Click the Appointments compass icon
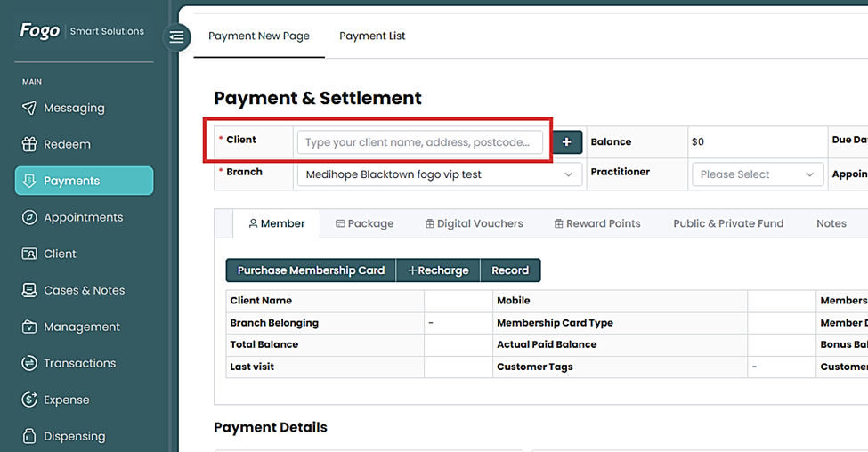 tap(29, 217)
